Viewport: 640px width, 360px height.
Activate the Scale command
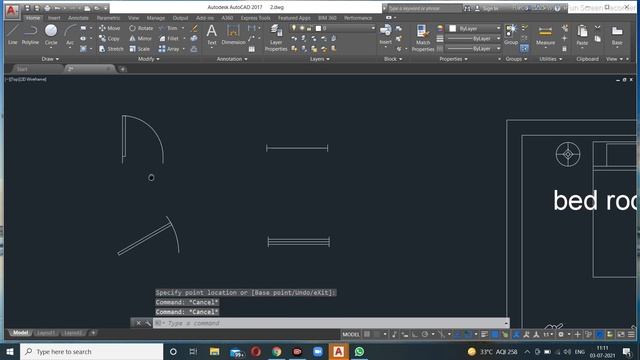(x=140, y=49)
